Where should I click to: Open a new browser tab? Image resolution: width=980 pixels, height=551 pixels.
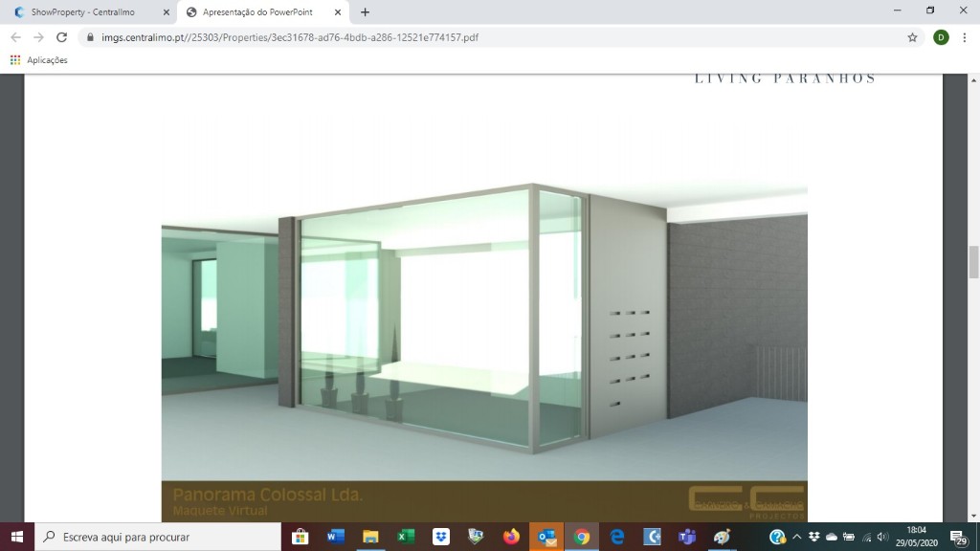point(365,12)
